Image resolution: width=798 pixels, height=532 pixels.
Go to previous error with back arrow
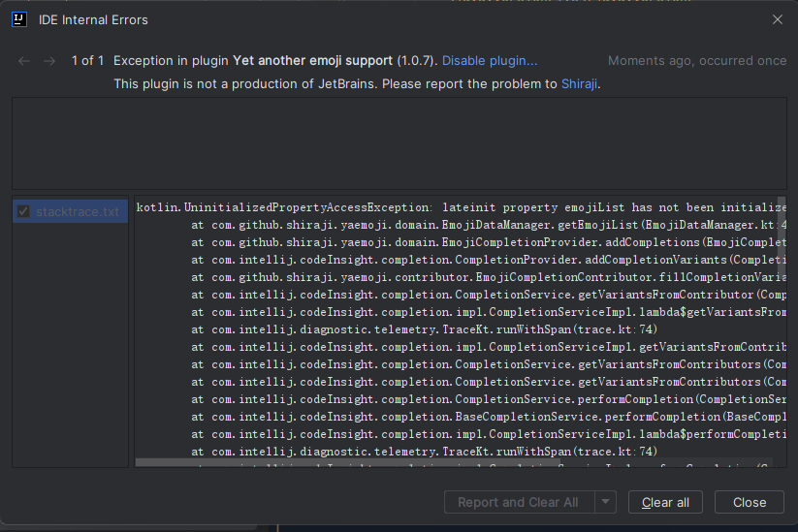point(24,61)
